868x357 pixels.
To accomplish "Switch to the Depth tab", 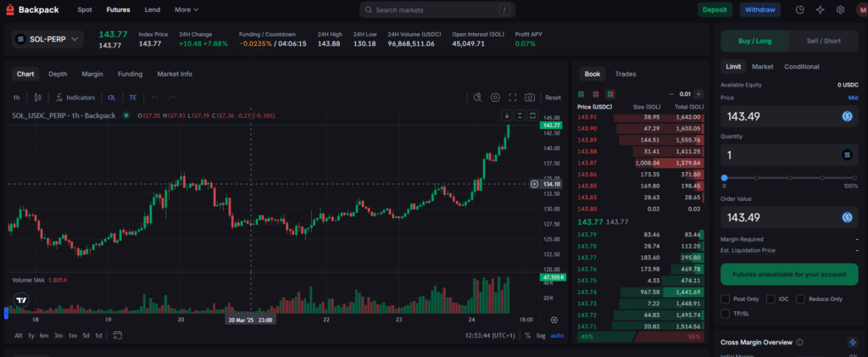I will 58,74.
